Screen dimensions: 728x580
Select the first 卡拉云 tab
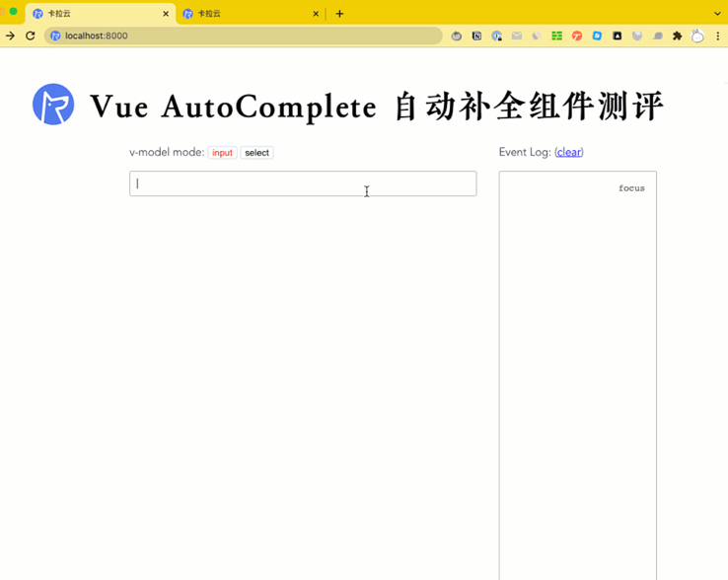tap(100, 14)
